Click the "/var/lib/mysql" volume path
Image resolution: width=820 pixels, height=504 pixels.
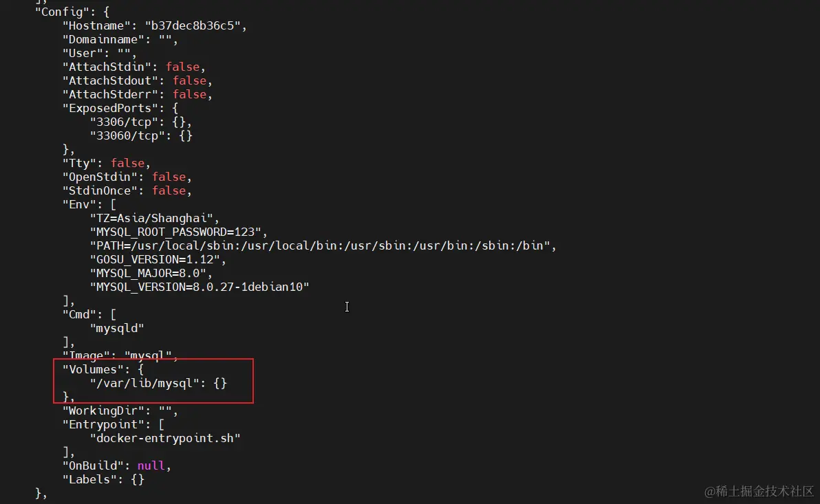point(144,383)
